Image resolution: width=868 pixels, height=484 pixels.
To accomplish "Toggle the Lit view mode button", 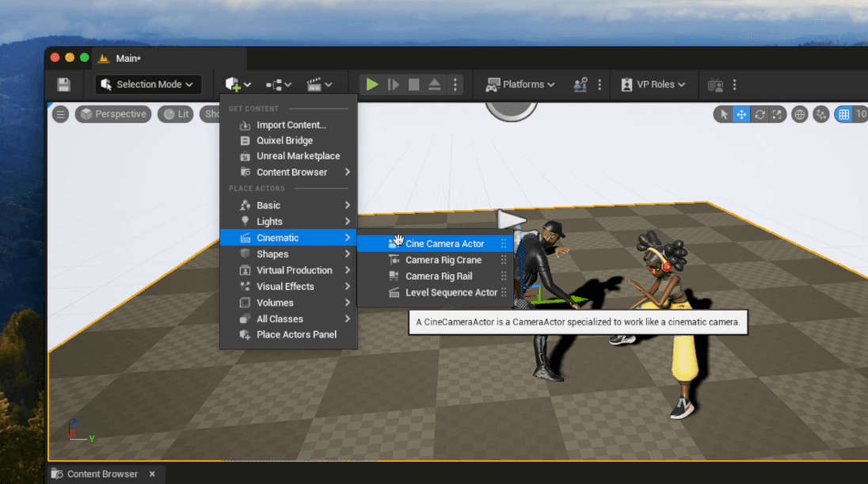I will (x=176, y=114).
